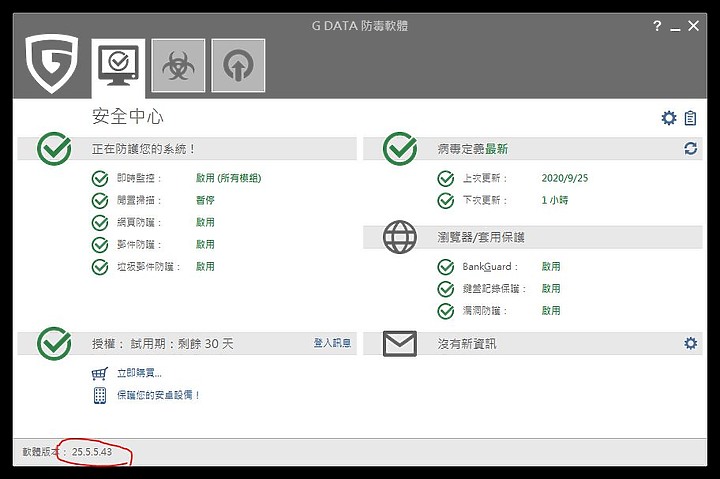Open the protocol log clipboard icon
The height and width of the screenshot is (479, 720).
click(x=690, y=118)
